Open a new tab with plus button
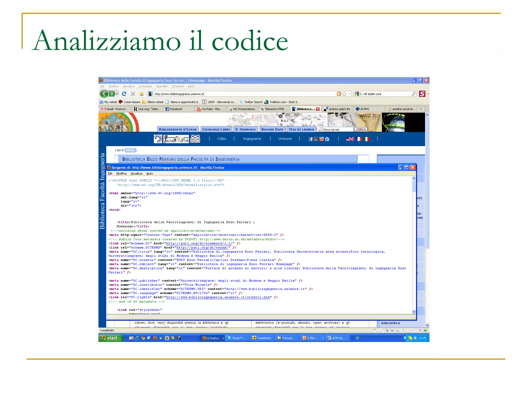The width and height of the screenshot is (532, 399). [x=421, y=109]
